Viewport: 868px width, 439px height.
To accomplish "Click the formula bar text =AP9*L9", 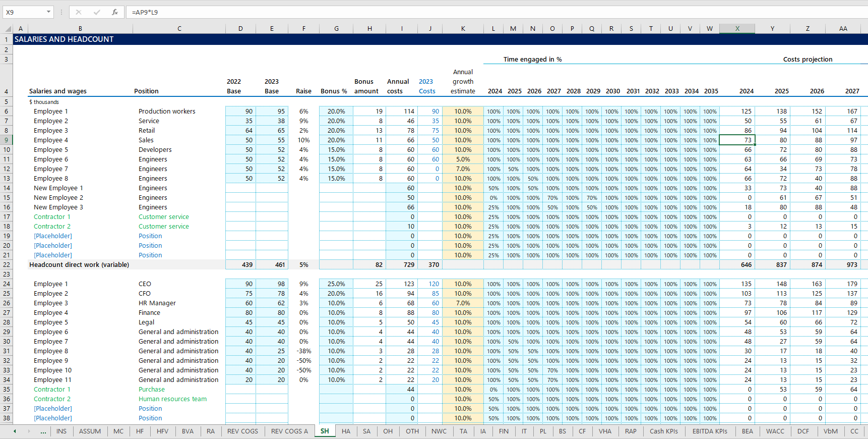I will 145,12.
